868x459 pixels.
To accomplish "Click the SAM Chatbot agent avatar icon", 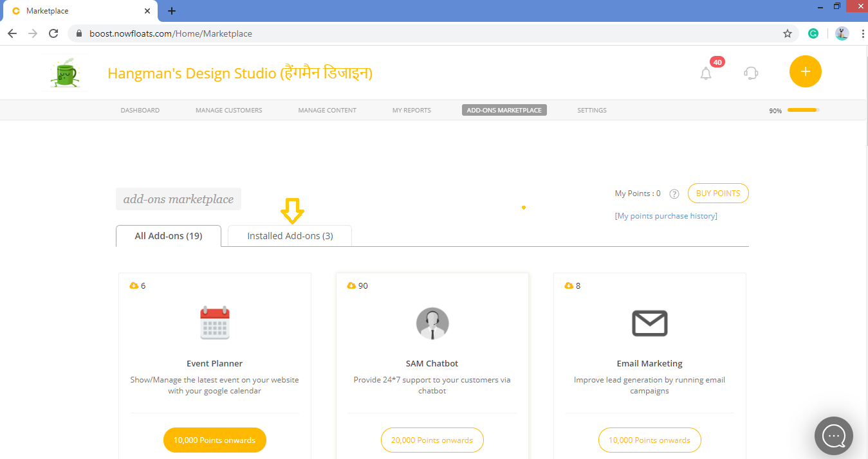I will pyautogui.click(x=432, y=323).
